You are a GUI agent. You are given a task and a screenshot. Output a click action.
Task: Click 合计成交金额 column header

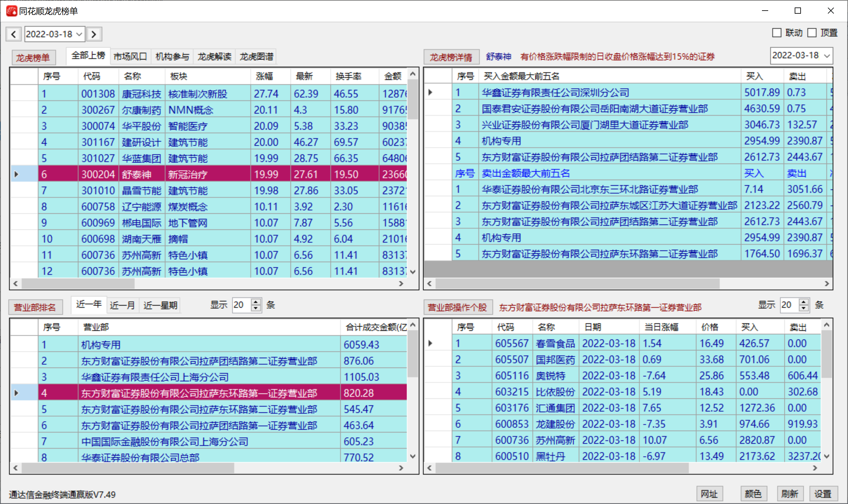point(373,327)
